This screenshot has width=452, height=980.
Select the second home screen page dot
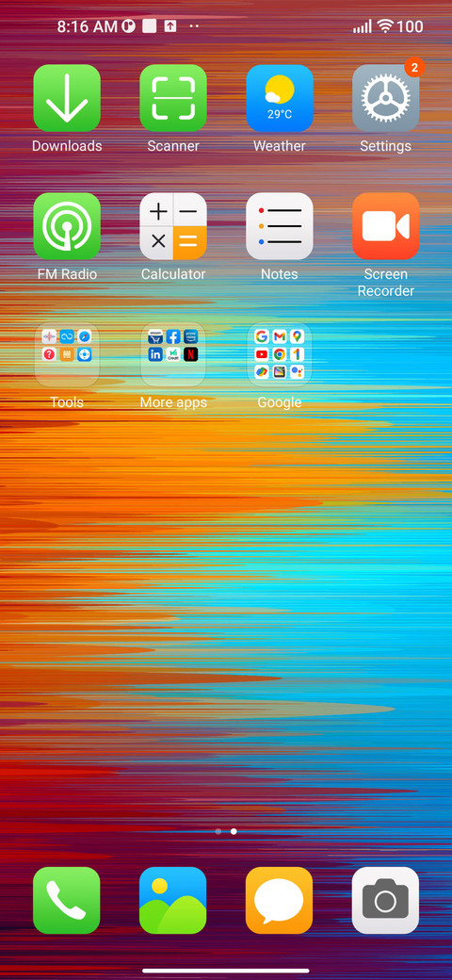point(234,831)
